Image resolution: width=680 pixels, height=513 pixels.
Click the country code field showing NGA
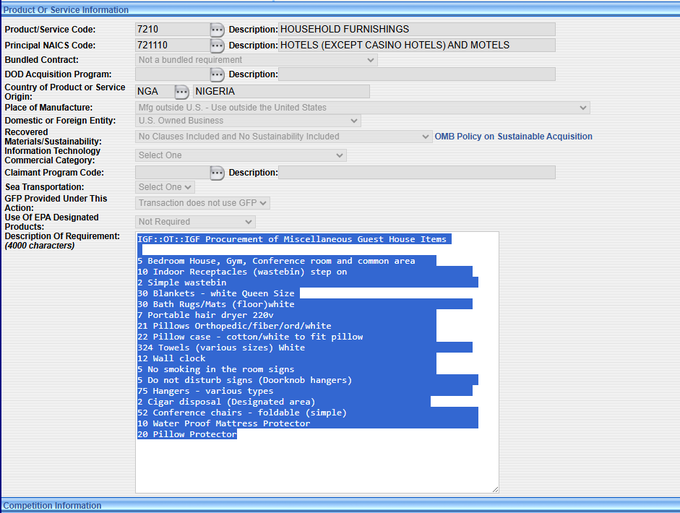click(153, 92)
